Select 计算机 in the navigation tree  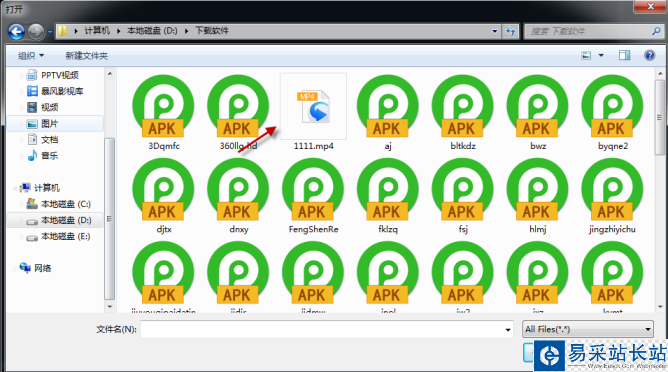(x=47, y=188)
